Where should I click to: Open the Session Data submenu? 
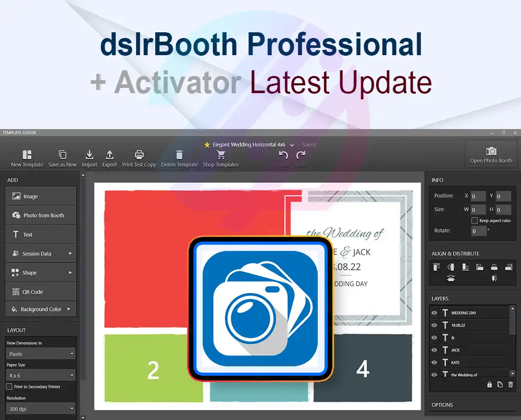(41, 253)
